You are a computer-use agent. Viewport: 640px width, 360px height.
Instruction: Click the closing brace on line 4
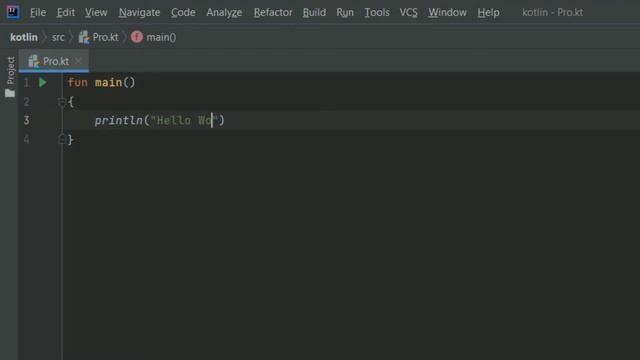[x=70, y=140]
